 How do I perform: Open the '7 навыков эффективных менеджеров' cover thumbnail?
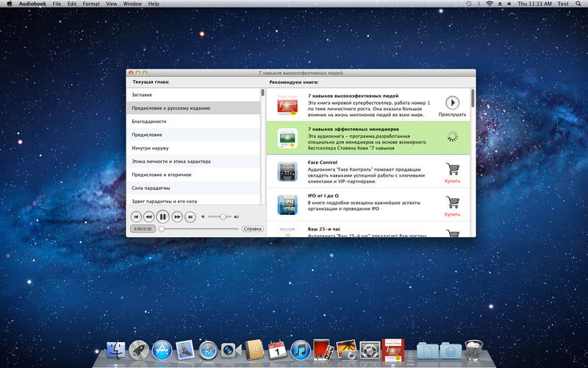click(x=287, y=138)
